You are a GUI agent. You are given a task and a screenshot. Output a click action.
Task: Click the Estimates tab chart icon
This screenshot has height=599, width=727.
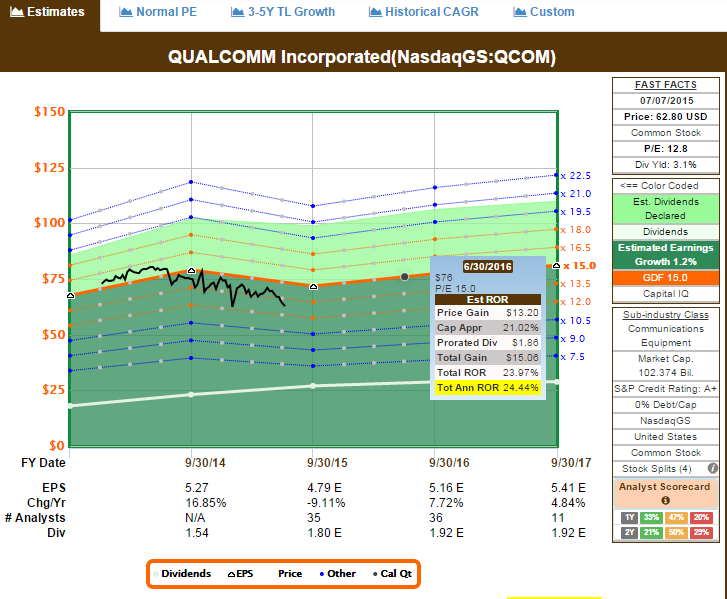pos(17,12)
